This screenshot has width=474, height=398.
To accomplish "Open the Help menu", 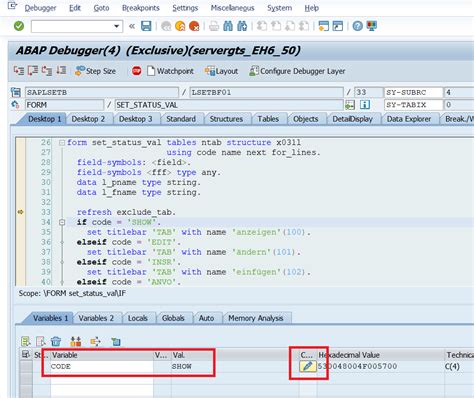I will [311, 8].
